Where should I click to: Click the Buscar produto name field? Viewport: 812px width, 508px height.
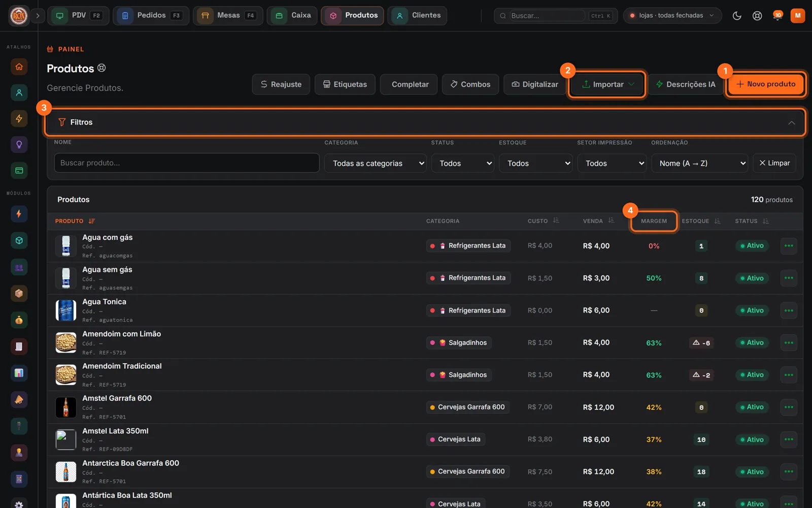(187, 163)
